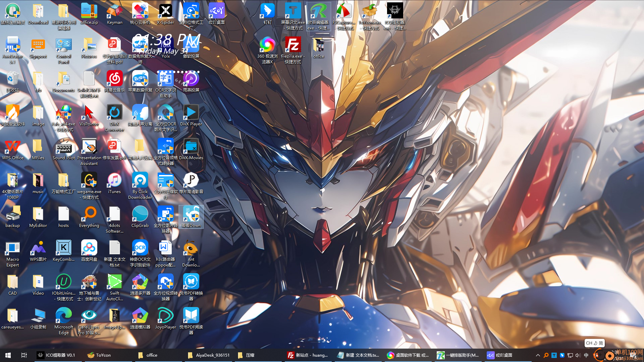
Task: Open CareUEyes Pro icon
Action: pos(89,321)
